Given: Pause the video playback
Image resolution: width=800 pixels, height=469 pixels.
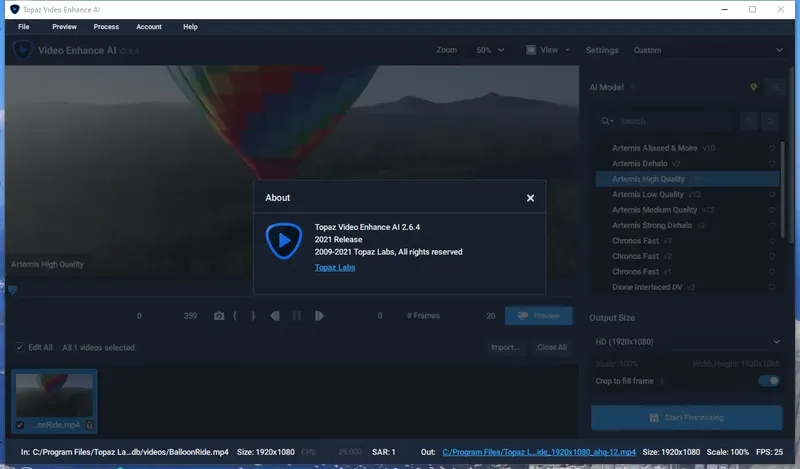Looking at the screenshot, I should pos(296,316).
